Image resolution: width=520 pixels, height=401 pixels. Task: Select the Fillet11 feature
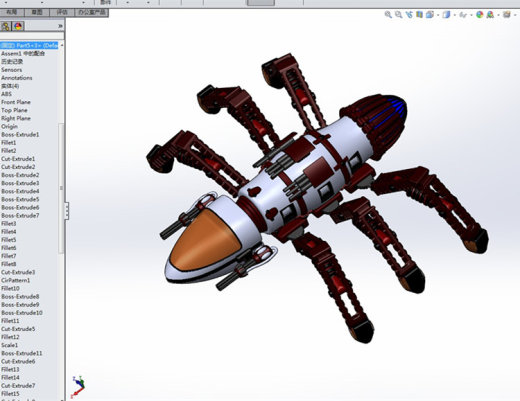[x=10, y=321]
